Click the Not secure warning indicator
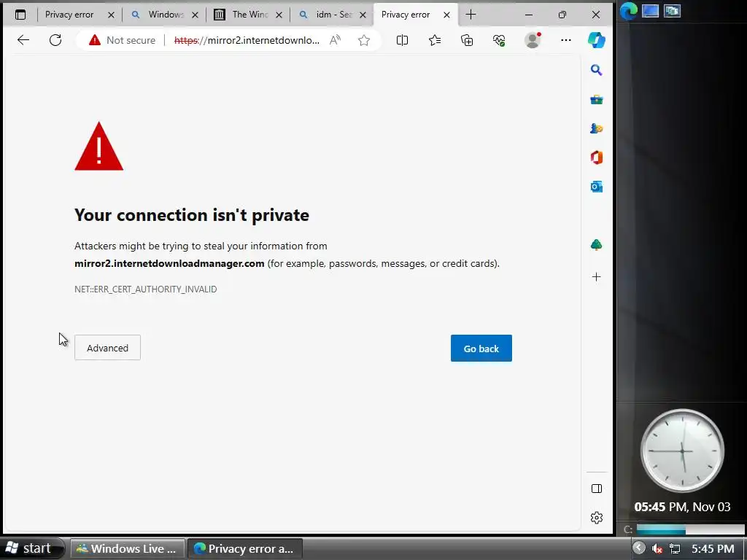The width and height of the screenshot is (747, 560). (x=122, y=41)
